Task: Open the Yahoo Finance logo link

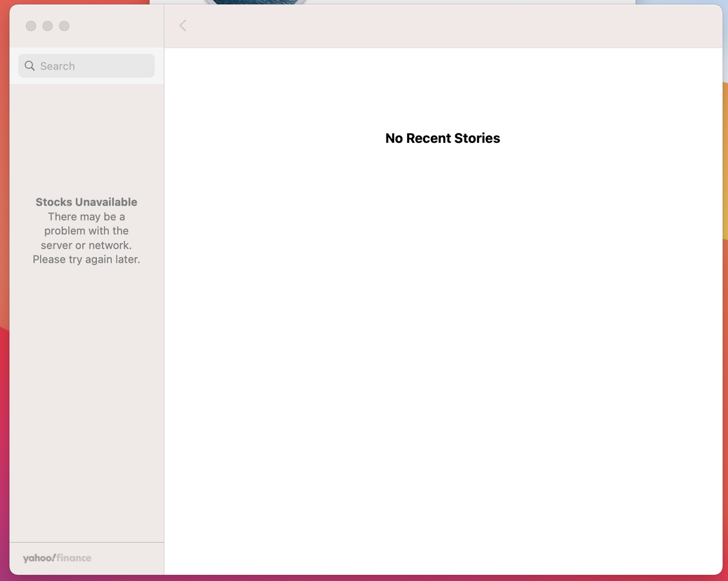Action: tap(57, 558)
